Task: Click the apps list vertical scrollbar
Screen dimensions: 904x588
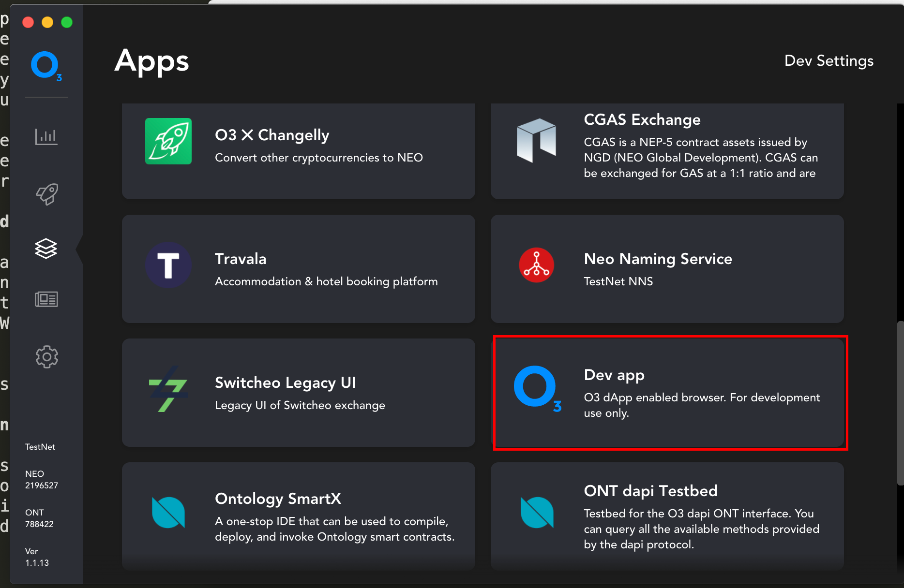Action: click(900, 403)
